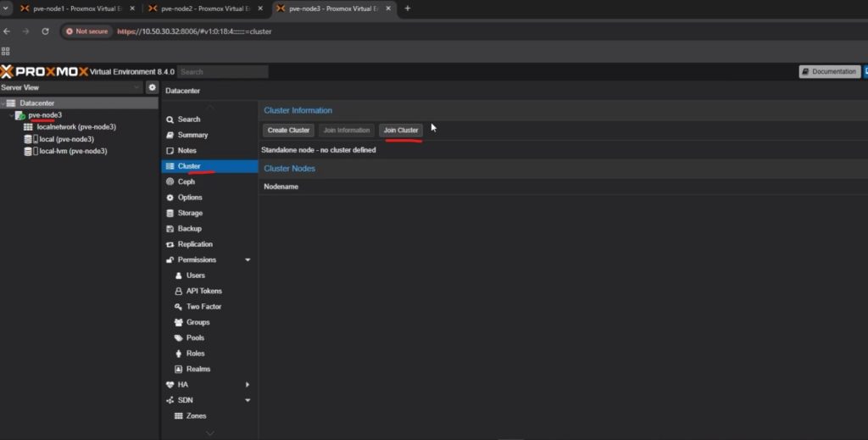Click the Not secure site badge

87,31
